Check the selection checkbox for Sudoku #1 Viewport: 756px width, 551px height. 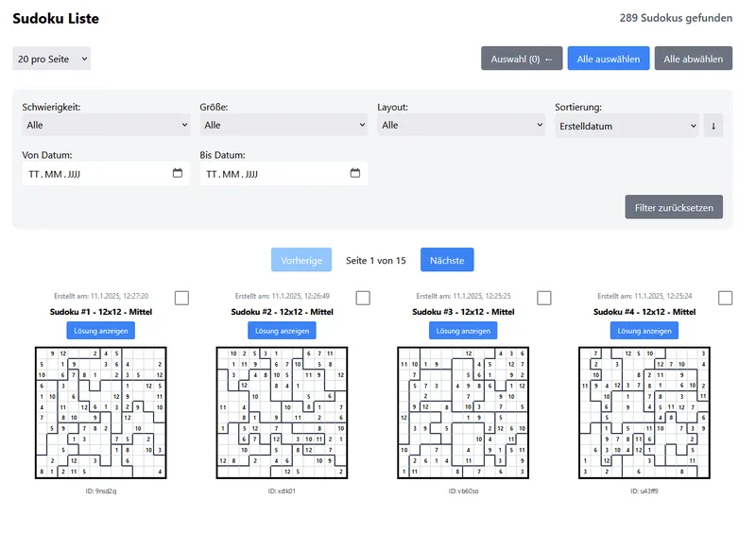pos(181,297)
